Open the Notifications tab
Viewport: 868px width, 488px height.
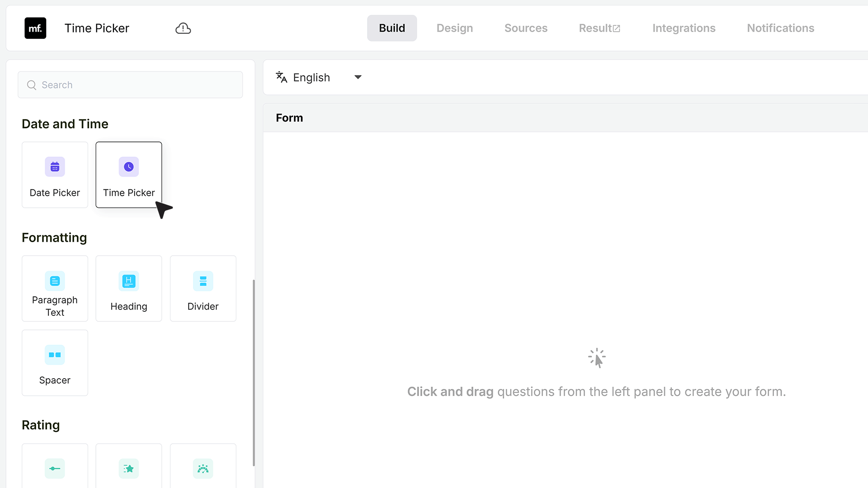(780, 28)
